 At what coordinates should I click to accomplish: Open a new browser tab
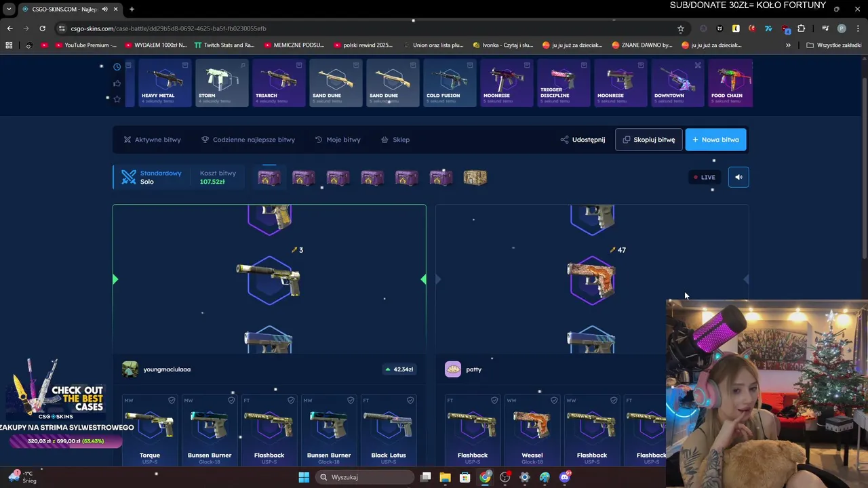tap(132, 9)
